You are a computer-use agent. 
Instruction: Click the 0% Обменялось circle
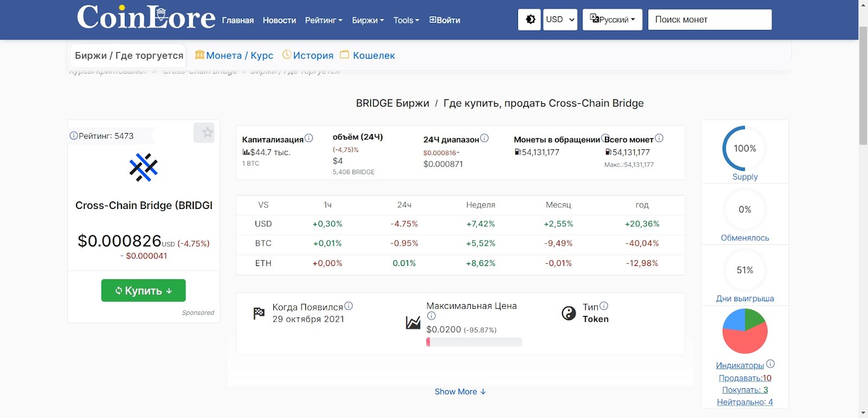pos(745,210)
